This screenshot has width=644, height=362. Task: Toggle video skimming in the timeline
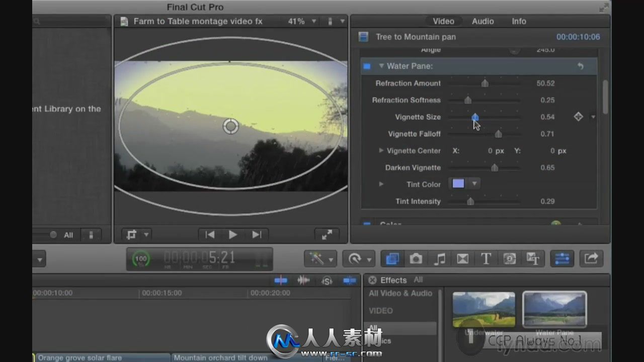[x=281, y=281]
